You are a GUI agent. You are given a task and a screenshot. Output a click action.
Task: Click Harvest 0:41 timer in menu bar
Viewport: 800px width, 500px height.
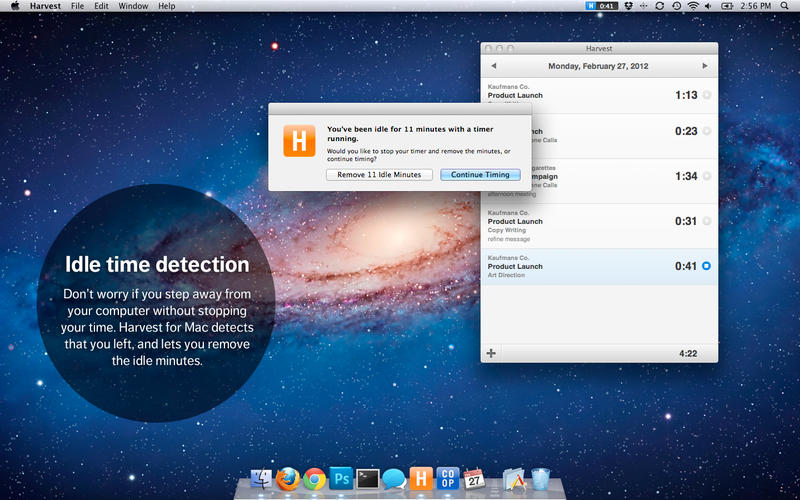point(602,6)
